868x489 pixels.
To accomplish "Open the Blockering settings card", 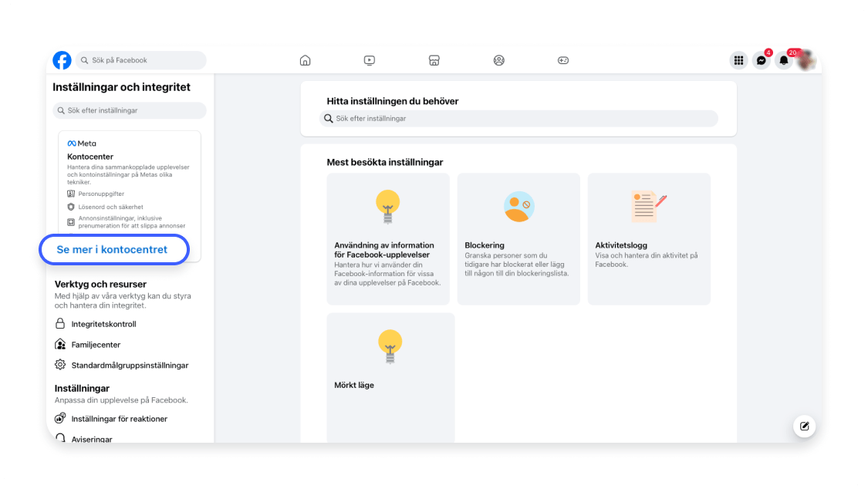I will coord(518,238).
